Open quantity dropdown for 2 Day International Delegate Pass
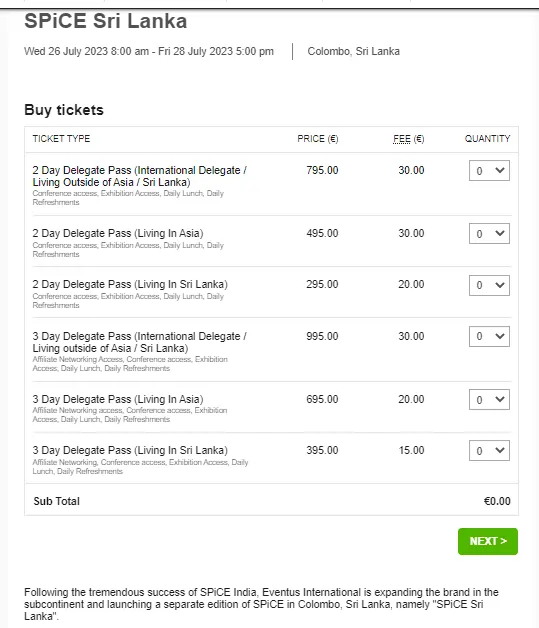The width and height of the screenshot is (539, 628). pyautogui.click(x=489, y=171)
